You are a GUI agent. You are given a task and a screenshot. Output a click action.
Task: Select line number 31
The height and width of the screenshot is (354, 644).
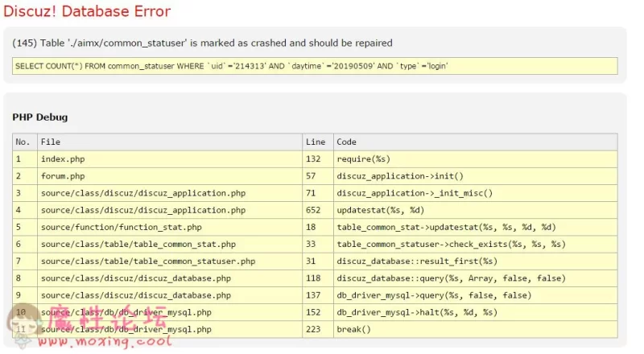click(x=318, y=261)
